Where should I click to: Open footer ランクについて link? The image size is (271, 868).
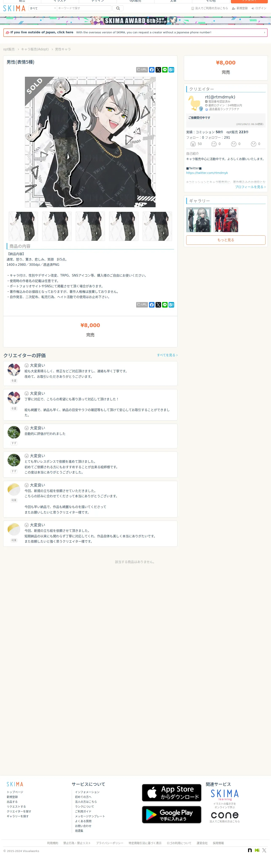click(x=84, y=806)
